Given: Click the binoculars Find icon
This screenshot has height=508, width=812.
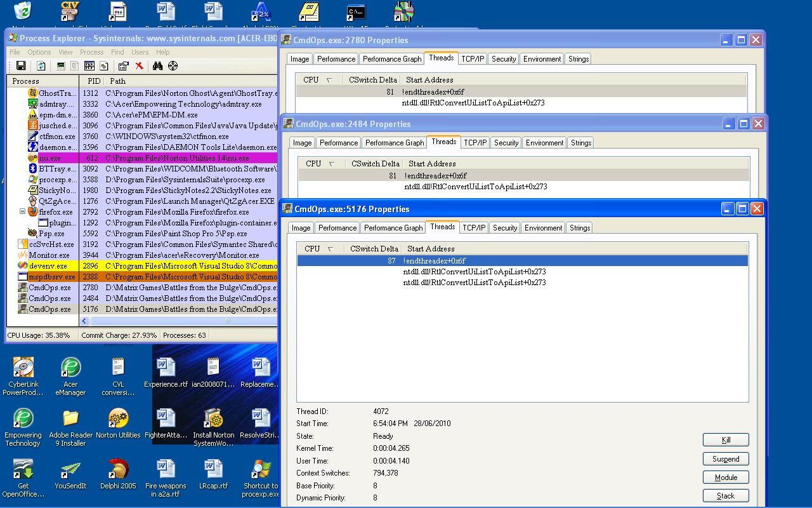Looking at the screenshot, I should click(x=158, y=66).
